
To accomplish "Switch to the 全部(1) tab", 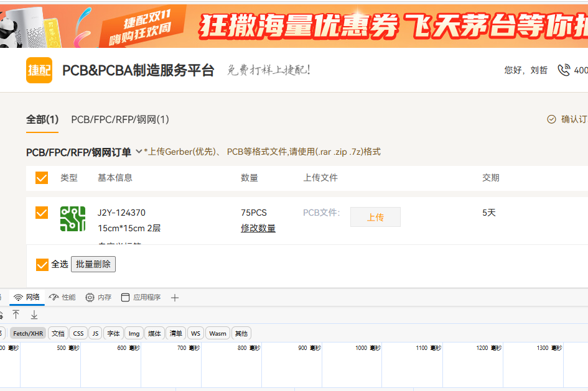I will 42,119.
